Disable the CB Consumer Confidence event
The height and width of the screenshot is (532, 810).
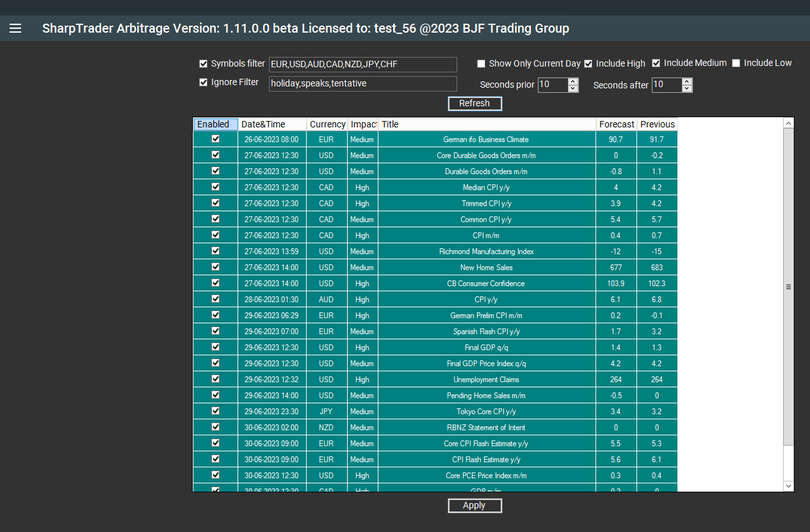tap(216, 283)
